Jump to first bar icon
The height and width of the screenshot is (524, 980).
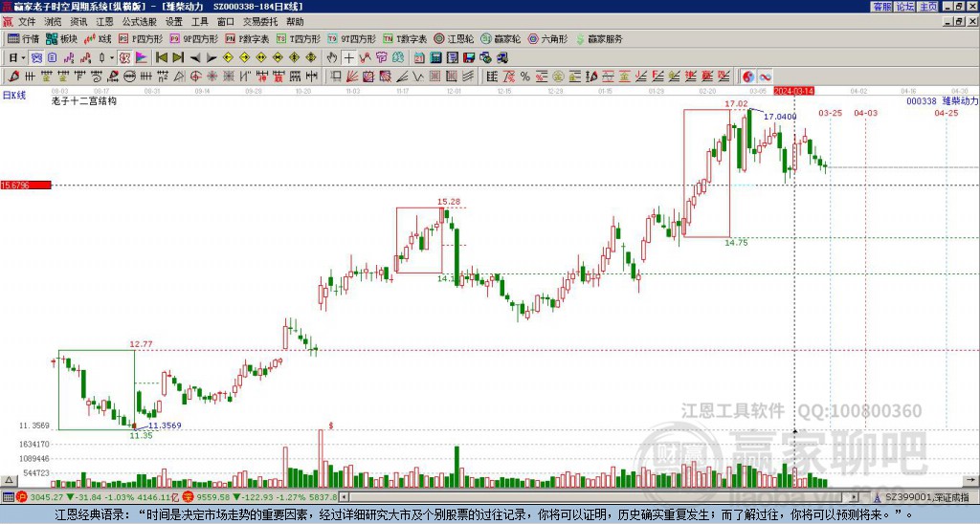point(161,57)
